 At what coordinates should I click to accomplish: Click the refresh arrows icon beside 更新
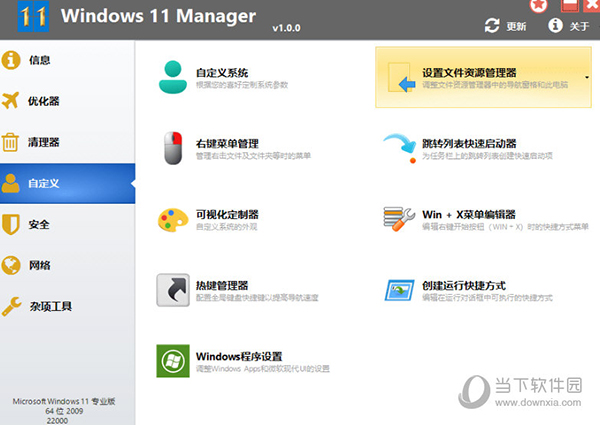pos(492,26)
